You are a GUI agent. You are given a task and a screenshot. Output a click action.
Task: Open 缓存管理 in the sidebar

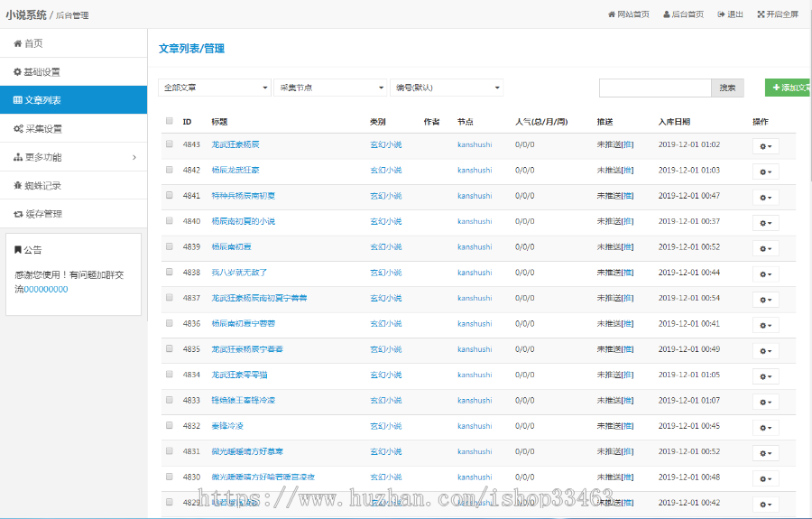tap(74, 214)
